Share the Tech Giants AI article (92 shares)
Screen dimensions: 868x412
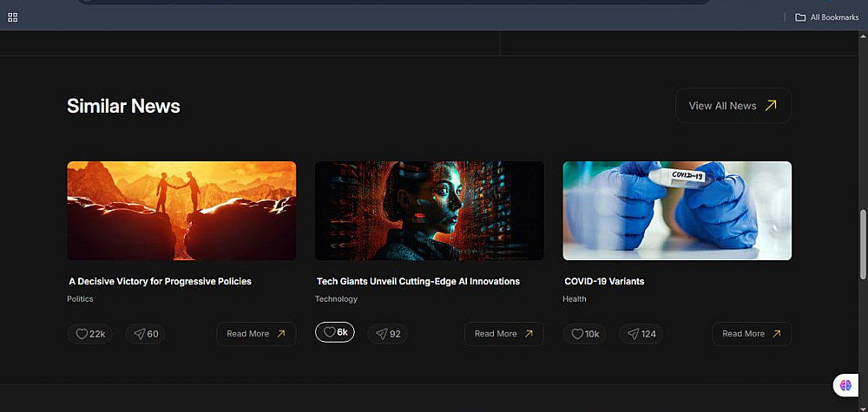click(x=387, y=334)
